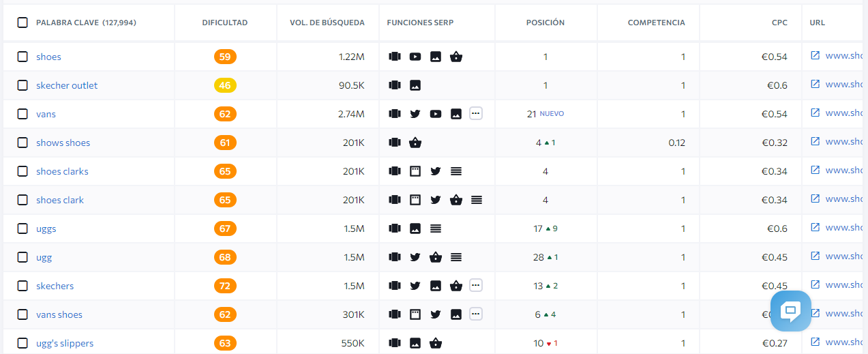Click search volume 2.74M cell
The width and height of the screenshot is (868, 354).
(351, 114)
